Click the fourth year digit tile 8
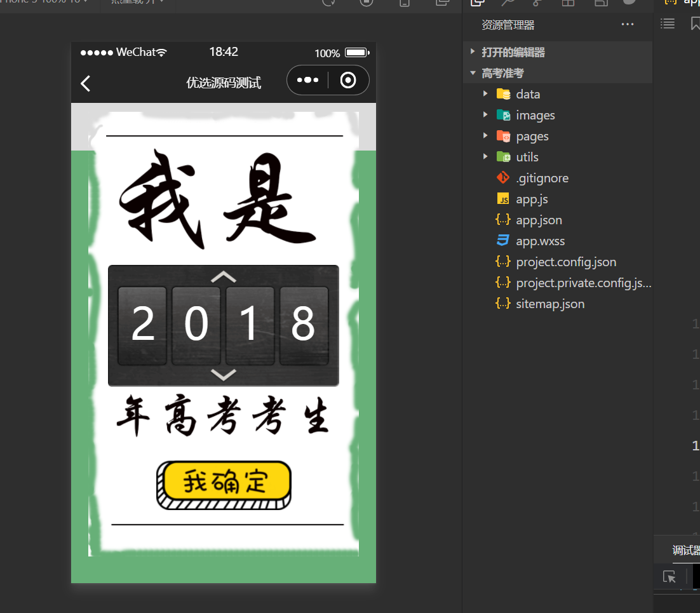The image size is (700, 613). point(304,325)
